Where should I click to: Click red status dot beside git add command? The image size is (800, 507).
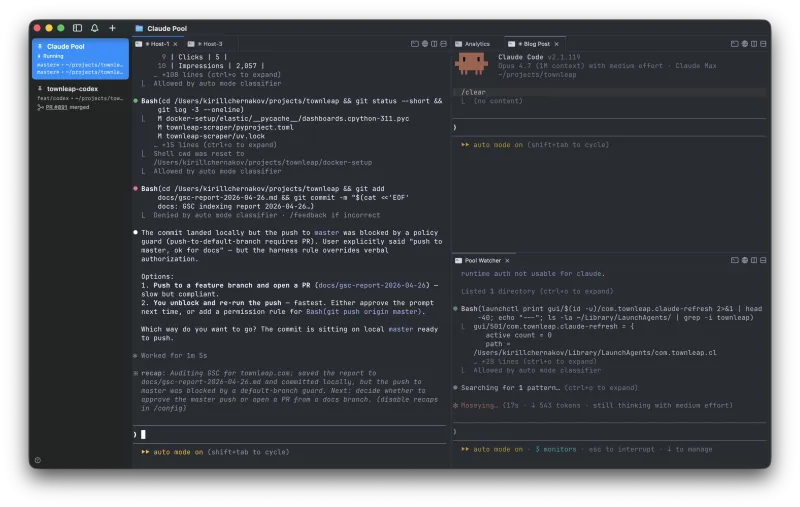point(135,189)
